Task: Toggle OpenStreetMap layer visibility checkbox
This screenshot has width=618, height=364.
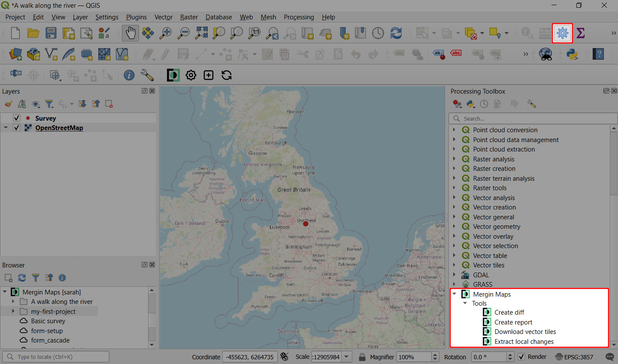Action: (16, 127)
